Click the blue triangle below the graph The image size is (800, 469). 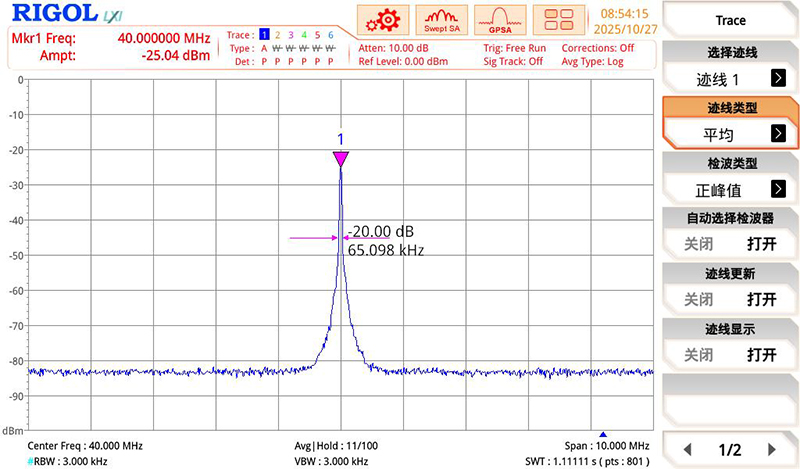coord(602,434)
